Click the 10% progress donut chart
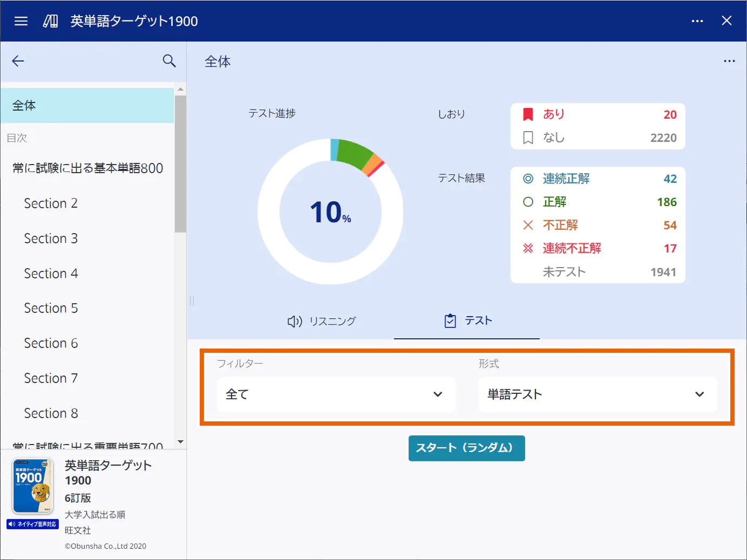The width and height of the screenshot is (747, 560). [x=330, y=211]
